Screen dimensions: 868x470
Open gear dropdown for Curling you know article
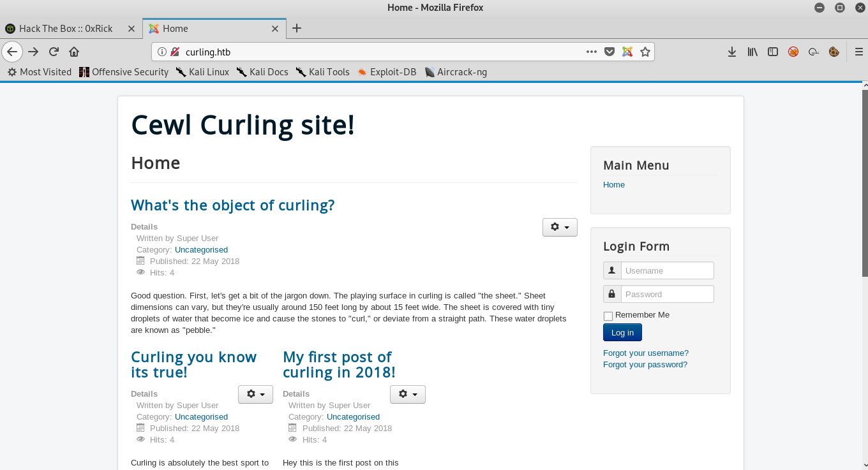pyautogui.click(x=255, y=394)
